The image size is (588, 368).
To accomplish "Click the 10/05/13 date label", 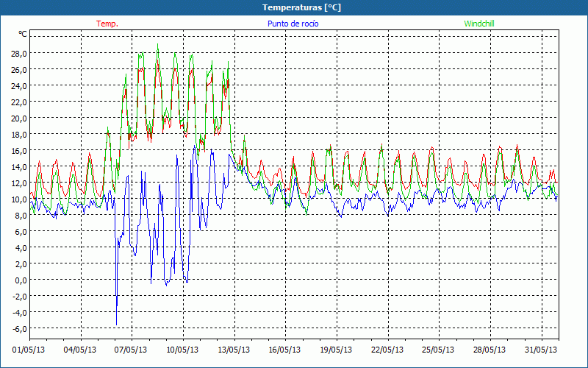I will pos(182,350).
